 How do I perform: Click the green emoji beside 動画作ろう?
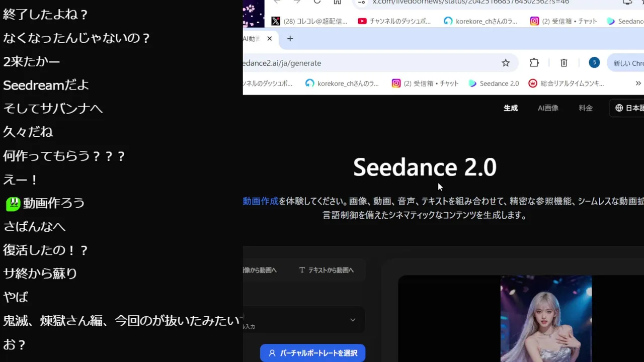13,204
